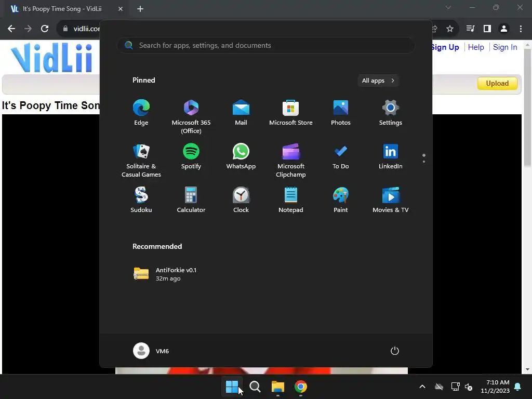Launch the Paint app
The image size is (532, 399).
point(341,200)
